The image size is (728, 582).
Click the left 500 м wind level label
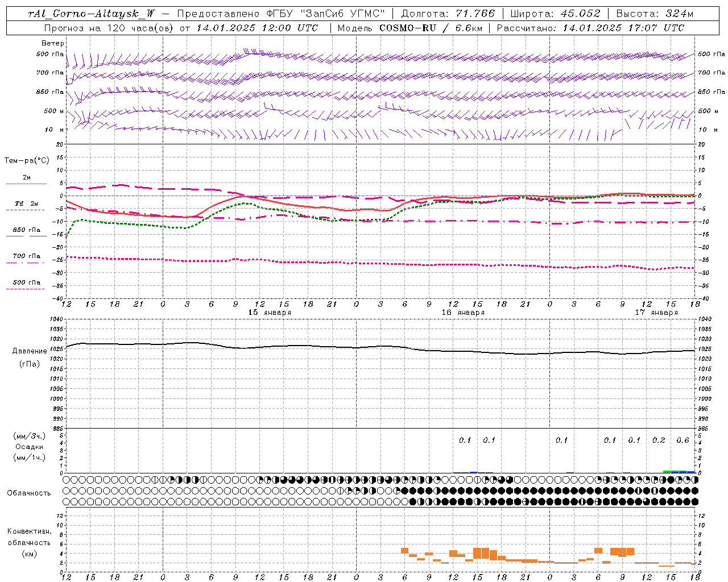(x=54, y=111)
